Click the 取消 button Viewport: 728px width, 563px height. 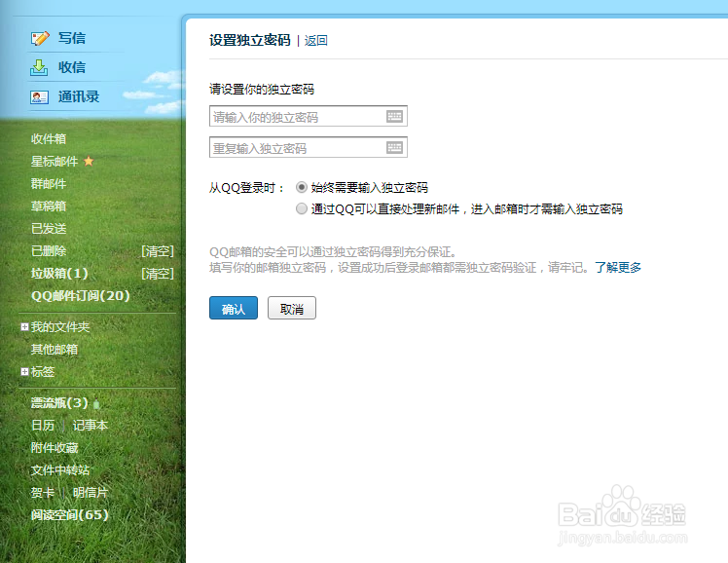pos(292,308)
